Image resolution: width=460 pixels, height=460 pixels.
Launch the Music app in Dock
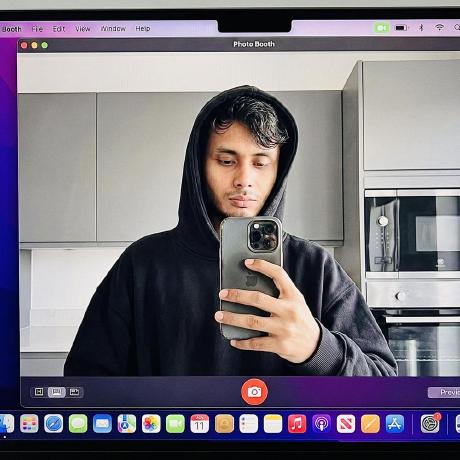click(x=297, y=424)
